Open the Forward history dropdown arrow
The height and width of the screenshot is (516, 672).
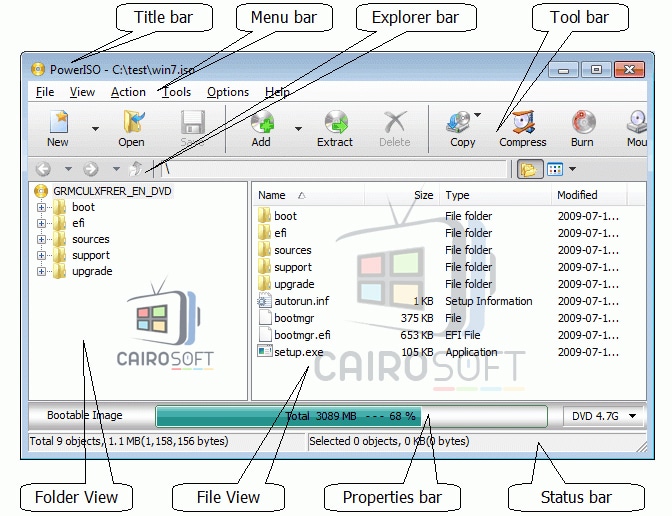pyautogui.click(x=116, y=169)
